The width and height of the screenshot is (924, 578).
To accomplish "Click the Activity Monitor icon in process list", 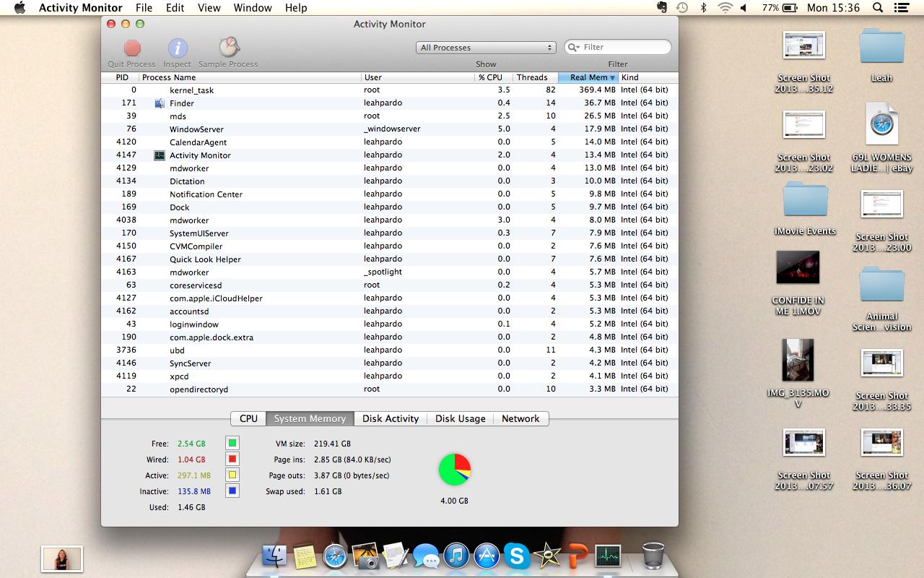I will [160, 155].
